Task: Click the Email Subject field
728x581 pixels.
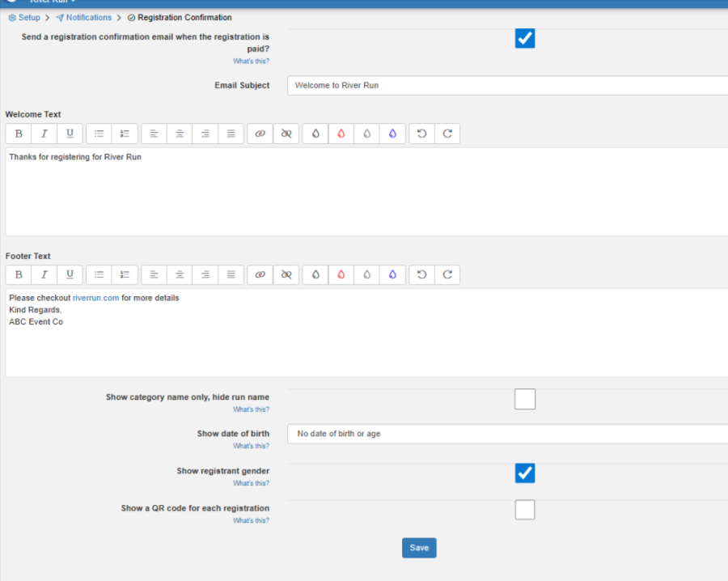Action: 507,86
